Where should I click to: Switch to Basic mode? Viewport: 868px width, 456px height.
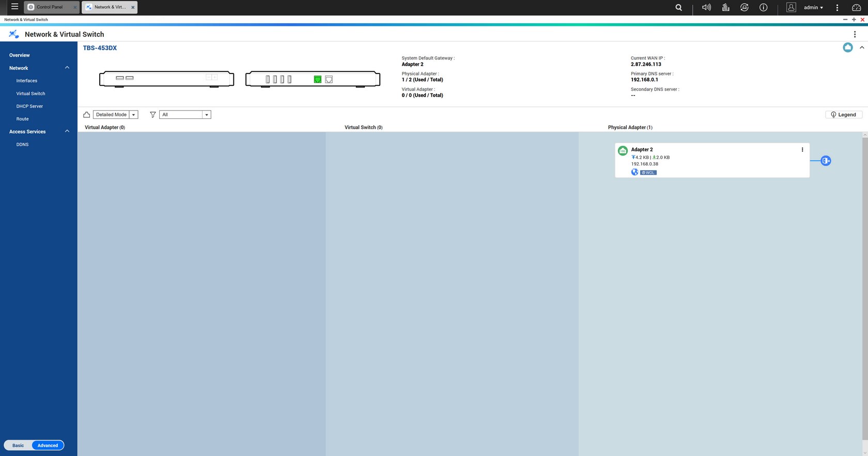tap(18, 445)
